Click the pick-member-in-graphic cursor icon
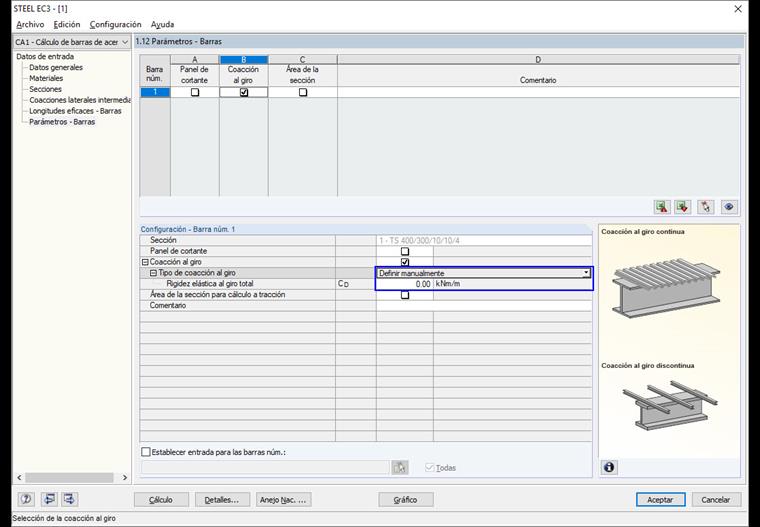 [x=706, y=207]
